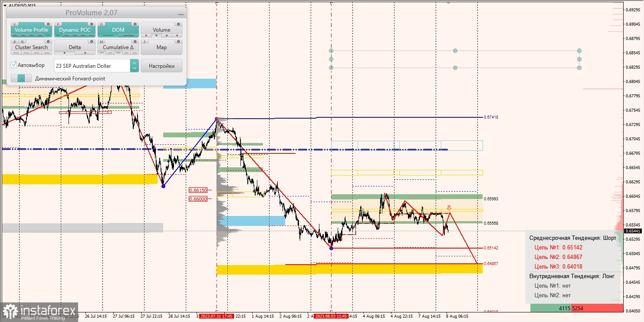
Task: Enable the Cumulative Δ indicator
Action: pyautogui.click(x=118, y=47)
